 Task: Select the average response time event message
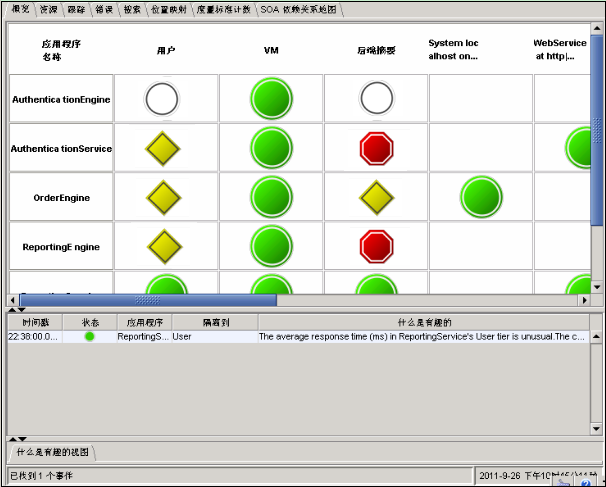point(424,337)
